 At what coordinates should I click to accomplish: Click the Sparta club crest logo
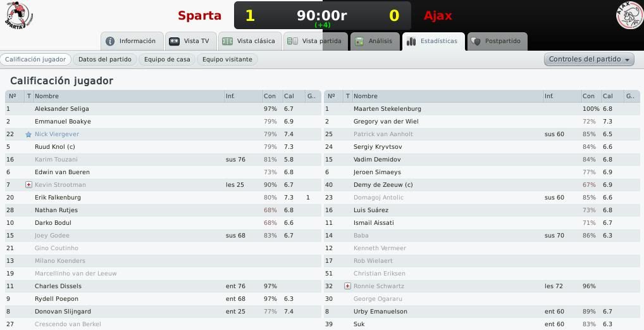(x=18, y=15)
